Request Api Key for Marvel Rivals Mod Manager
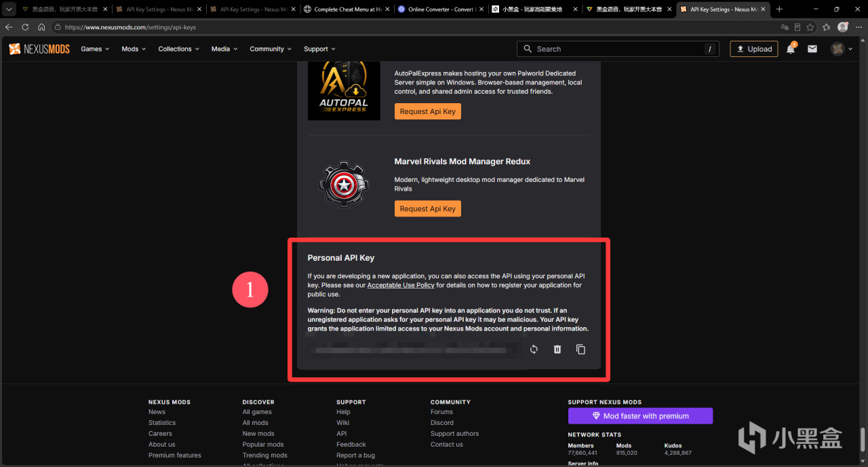868x467 pixels. click(428, 208)
